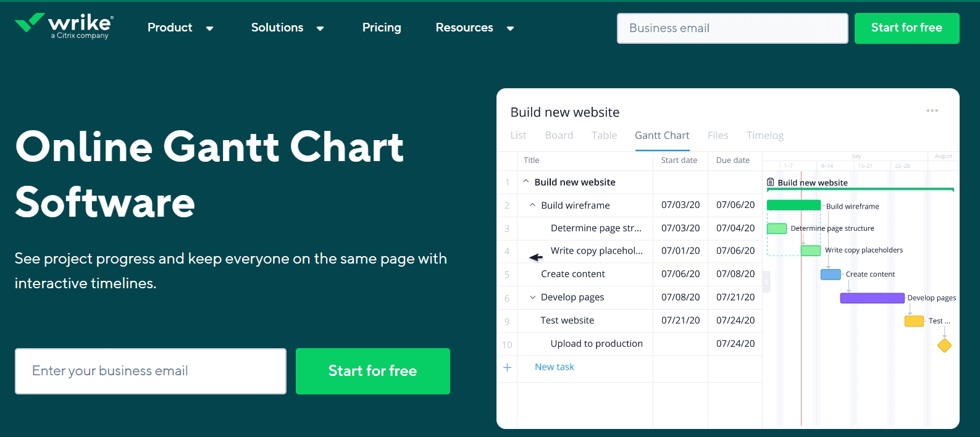This screenshot has width=980, height=437.
Task: Focus the Enter your business email field
Action: (151, 371)
